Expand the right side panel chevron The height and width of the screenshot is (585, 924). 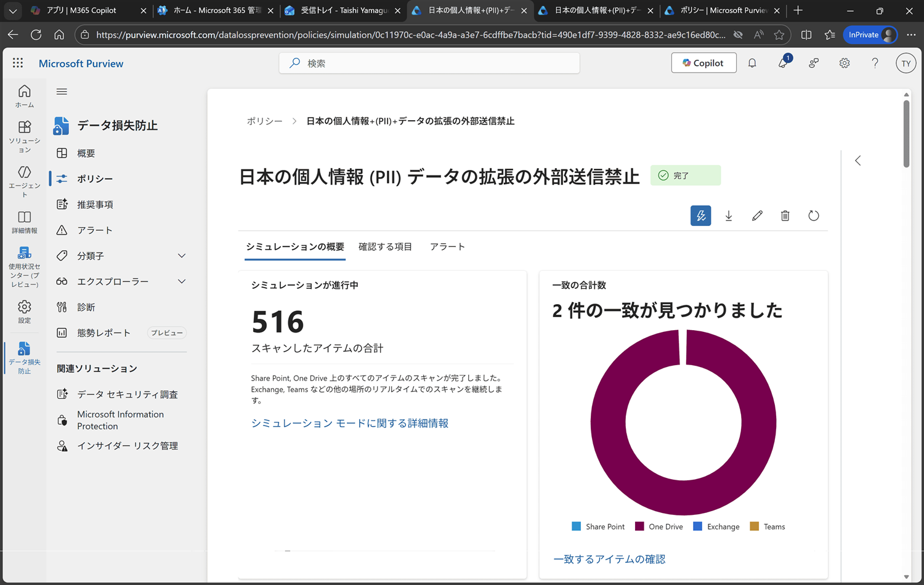(857, 161)
